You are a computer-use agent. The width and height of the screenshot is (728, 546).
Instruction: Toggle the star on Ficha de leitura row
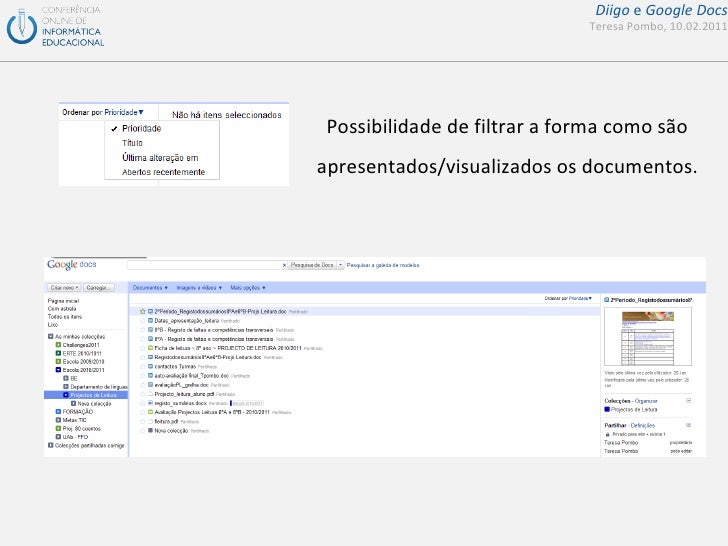pyautogui.click(x=143, y=348)
